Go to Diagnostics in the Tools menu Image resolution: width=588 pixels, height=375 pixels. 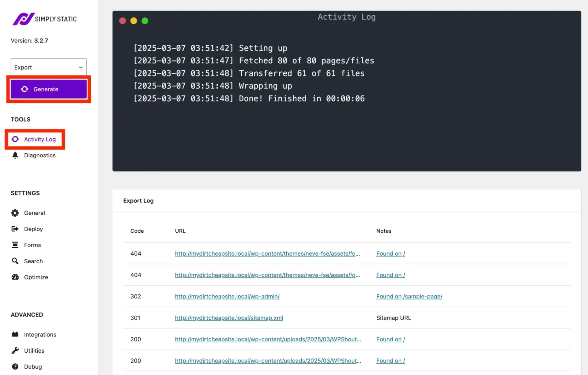coord(40,155)
